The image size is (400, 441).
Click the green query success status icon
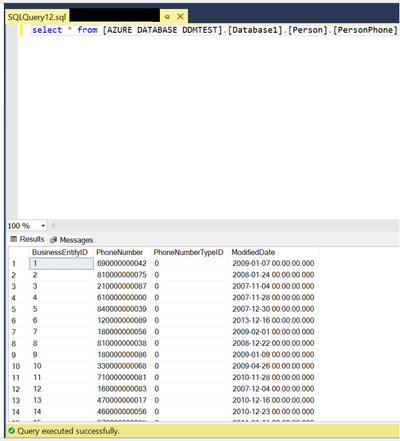pos(12,431)
